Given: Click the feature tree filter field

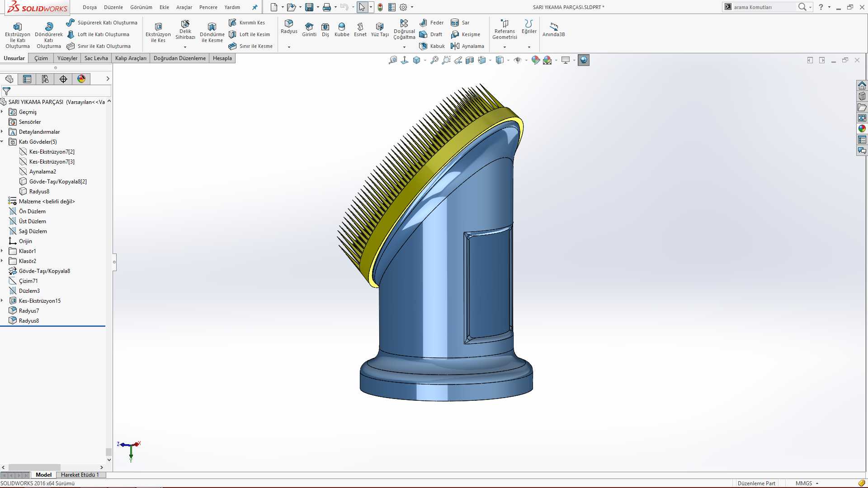Looking at the screenshot, I should tap(57, 91).
